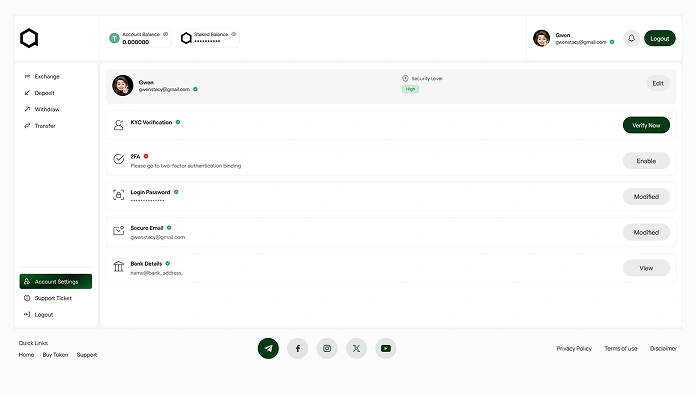Viewport: 695px width, 395px height.
Task: Click Gwen's profile picture in the profile card
Action: [123, 86]
